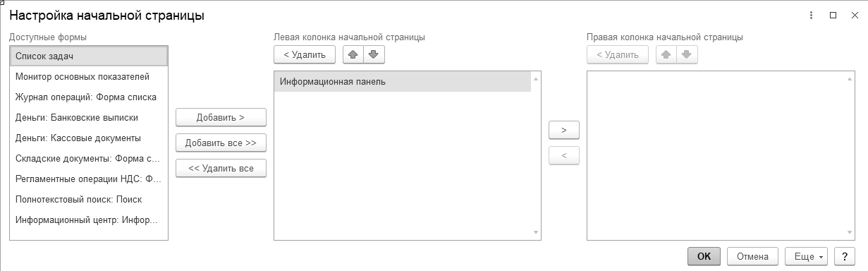Click Добавить все >> button
This screenshot has width=868, height=271.
[221, 143]
